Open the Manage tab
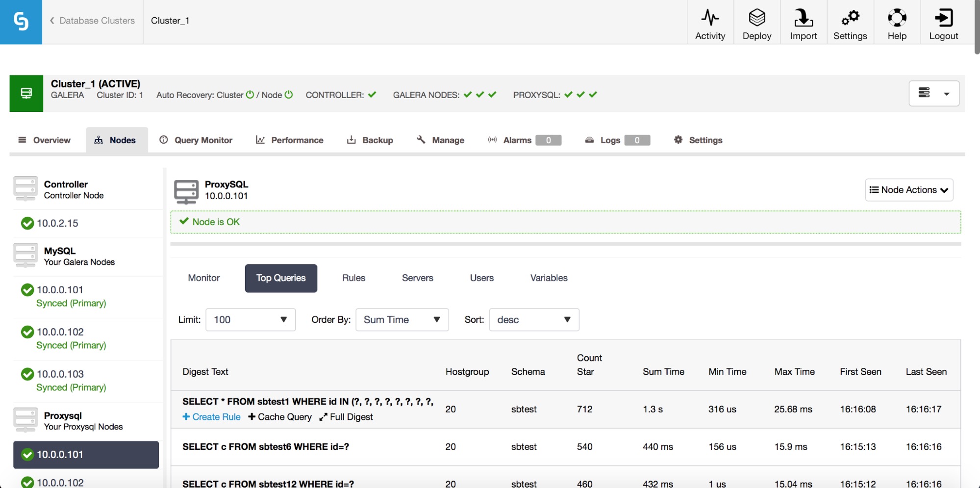This screenshot has width=980, height=488. click(x=440, y=140)
